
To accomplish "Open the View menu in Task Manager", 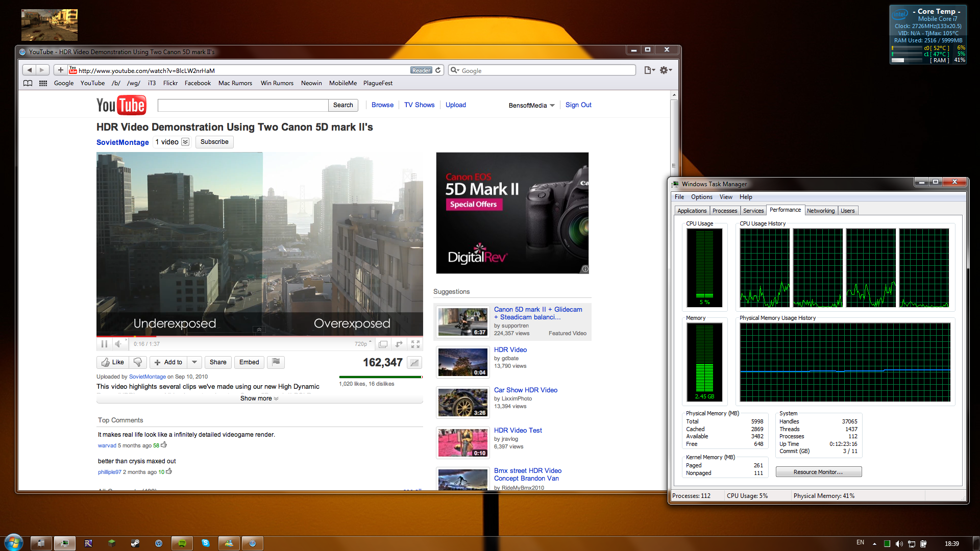I will tap(726, 197).
